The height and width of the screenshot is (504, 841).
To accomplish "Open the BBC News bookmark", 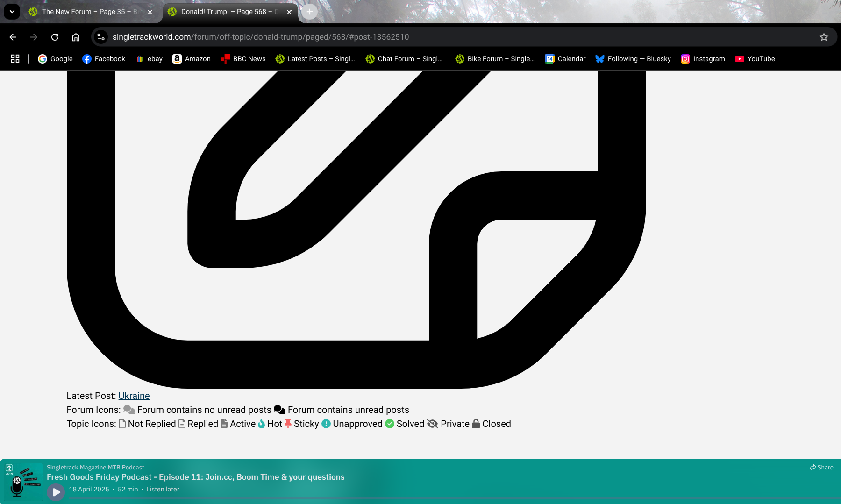I will click(243, 59).
